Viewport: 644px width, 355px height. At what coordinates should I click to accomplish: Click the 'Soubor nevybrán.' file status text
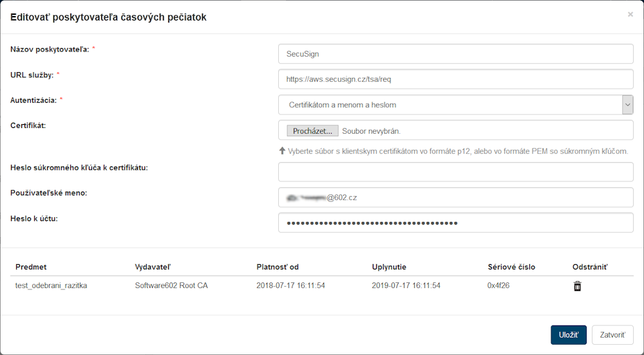[372, 131]
